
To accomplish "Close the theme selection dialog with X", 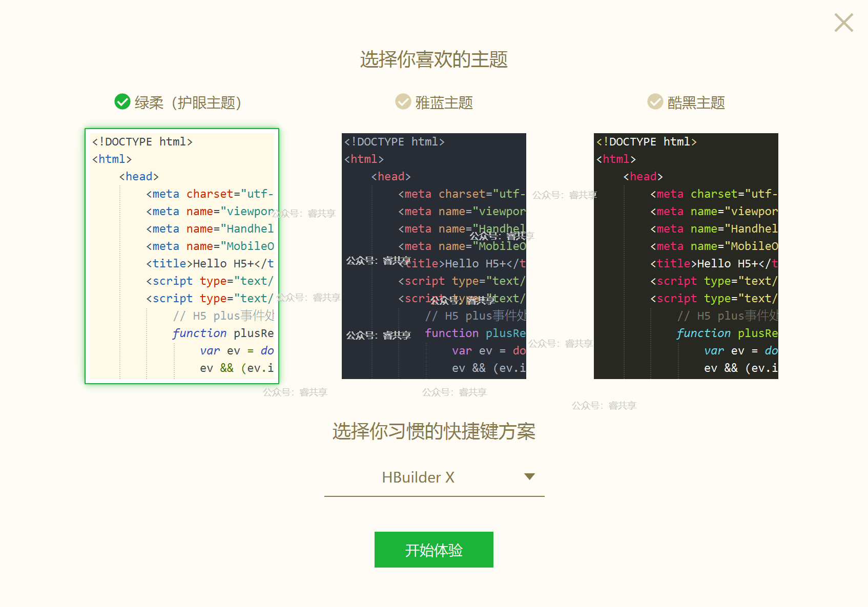I will coord(843,23).
